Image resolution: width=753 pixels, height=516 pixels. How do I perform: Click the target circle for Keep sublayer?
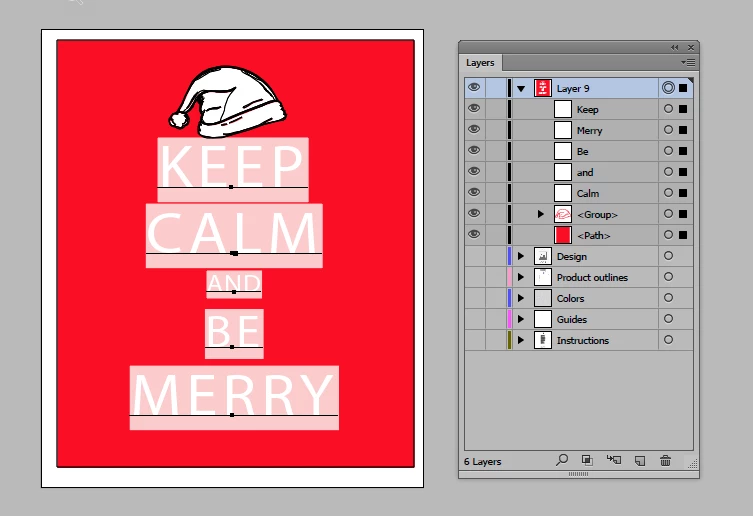click(668, 109)
